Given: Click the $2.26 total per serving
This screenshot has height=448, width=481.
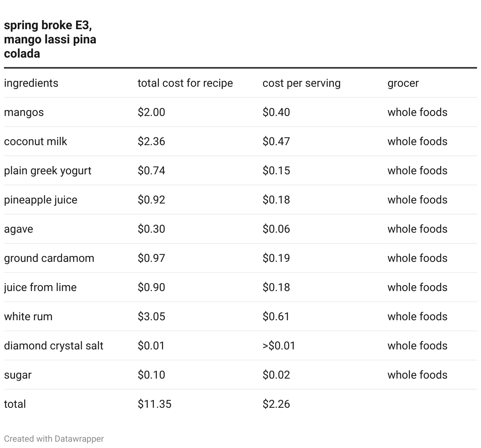Looking at the screenshot, I should (x=276, y=404).
